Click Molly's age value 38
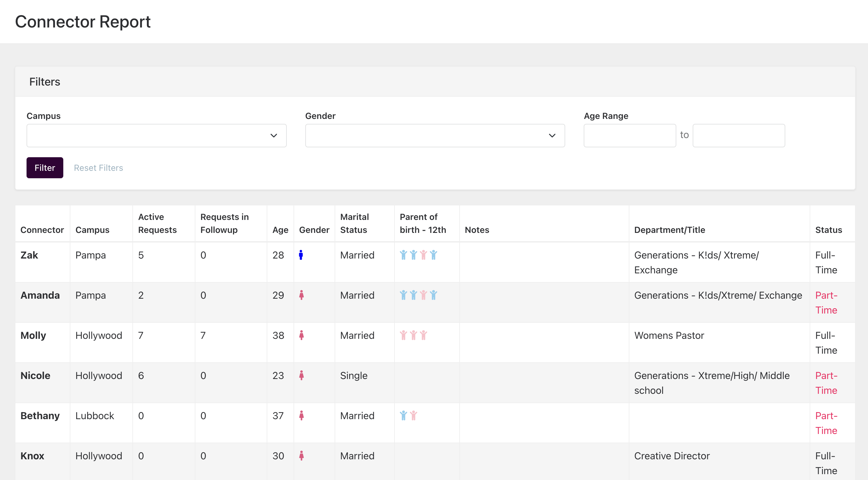The height and width of the screenshot is (480, 868). [278, 335]
